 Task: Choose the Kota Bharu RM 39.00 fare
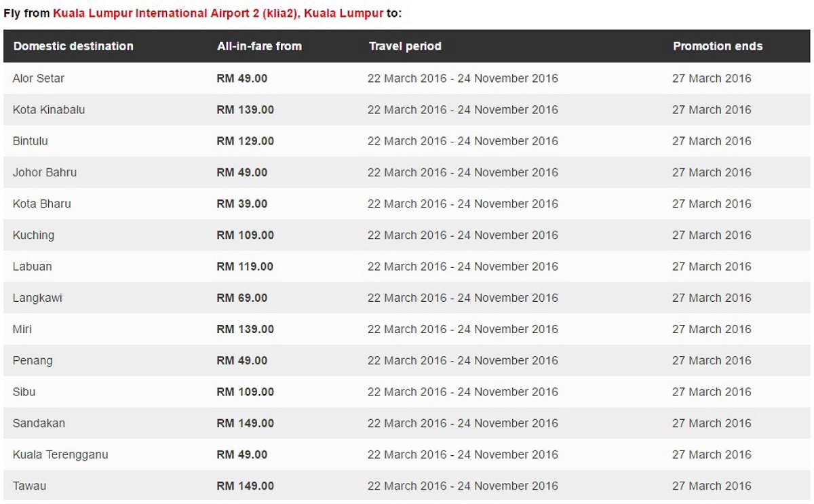(x=242, y=203)
